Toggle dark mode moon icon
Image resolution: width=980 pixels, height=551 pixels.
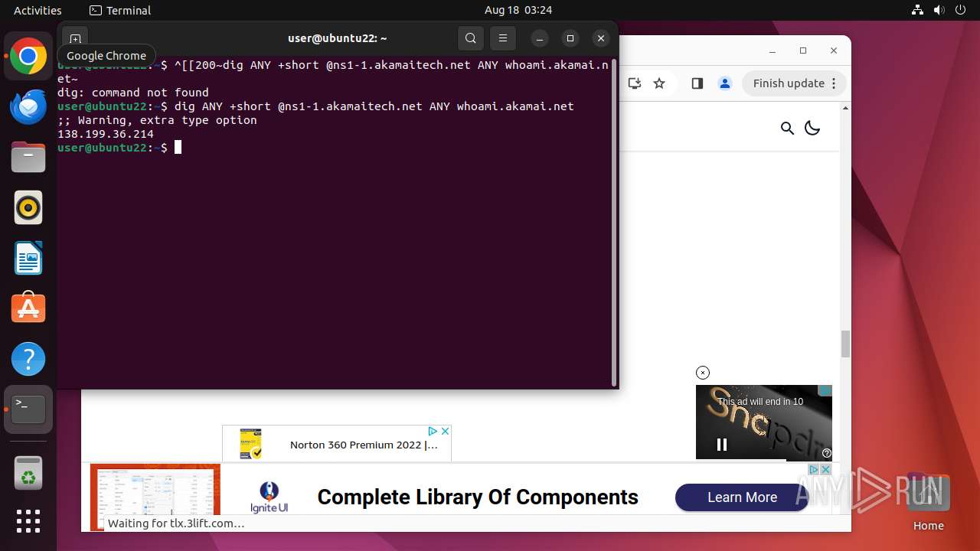tap(812, 128)
